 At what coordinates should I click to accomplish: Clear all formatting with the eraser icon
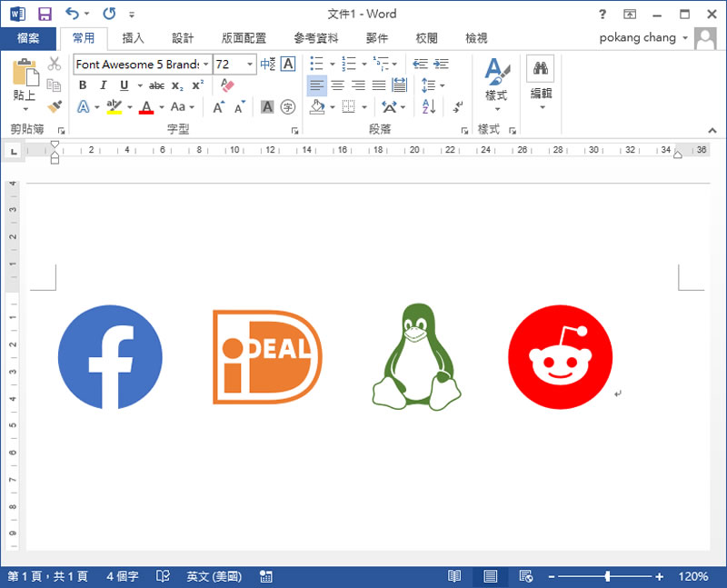click(x=227, y=85)
